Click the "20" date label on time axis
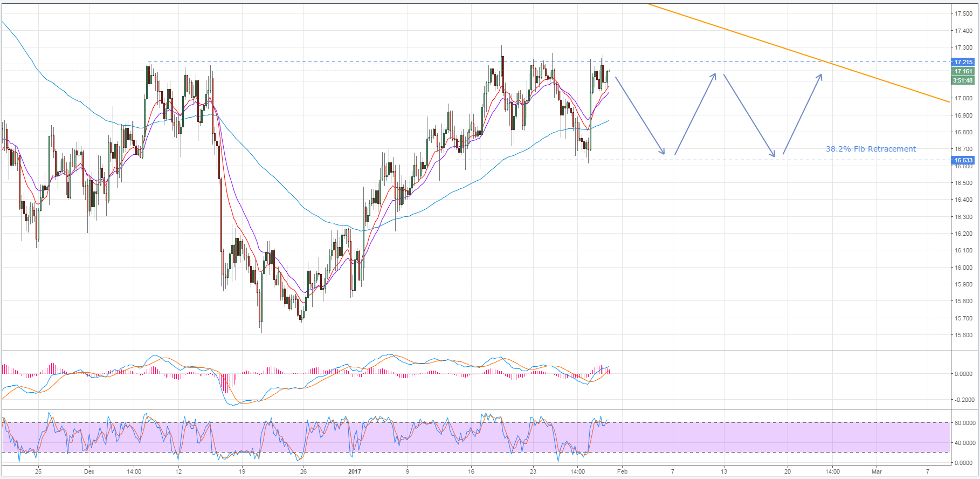980x479 pixels. pyautogui.click(x=788, y=471)
